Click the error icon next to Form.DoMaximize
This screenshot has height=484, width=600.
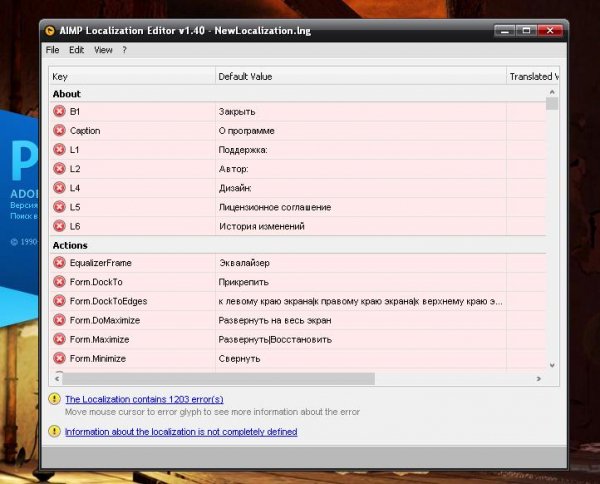[x=59, y=320]
